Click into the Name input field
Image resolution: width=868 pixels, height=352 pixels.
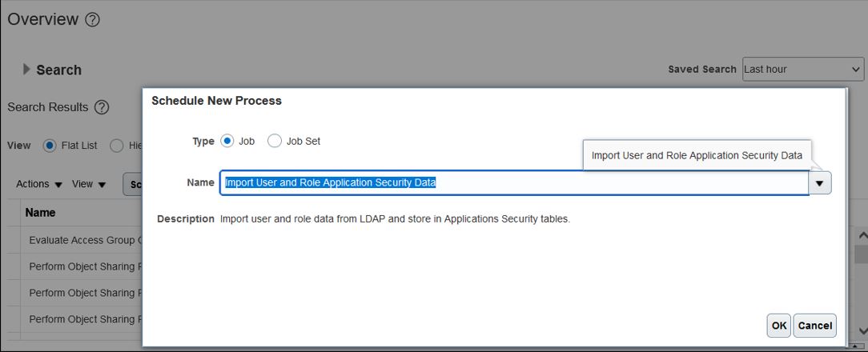click(x=514, y=182)
